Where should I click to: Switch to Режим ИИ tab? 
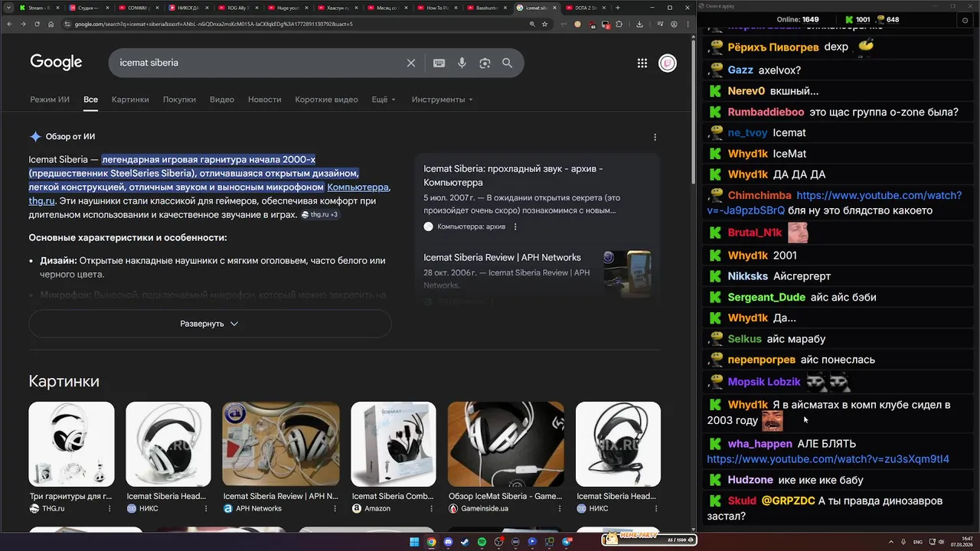pyautogui.click(x=50, y=99)
